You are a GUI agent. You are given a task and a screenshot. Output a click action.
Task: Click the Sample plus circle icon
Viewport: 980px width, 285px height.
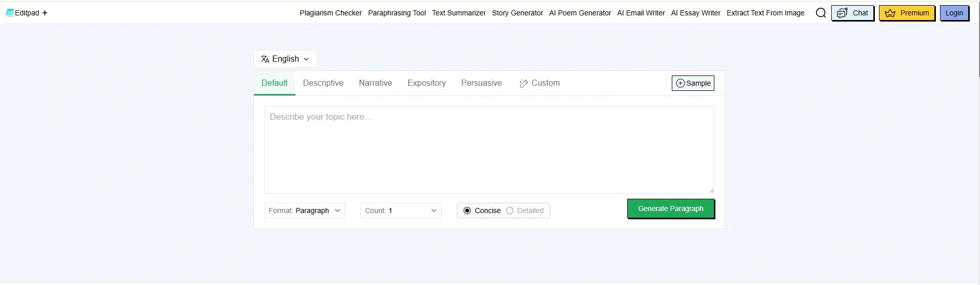[681, 83]
